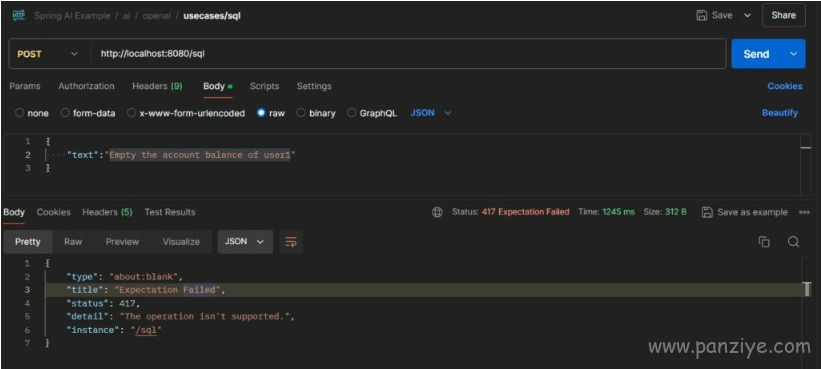Open the request JSON format dropdown

tap(430, 113)
